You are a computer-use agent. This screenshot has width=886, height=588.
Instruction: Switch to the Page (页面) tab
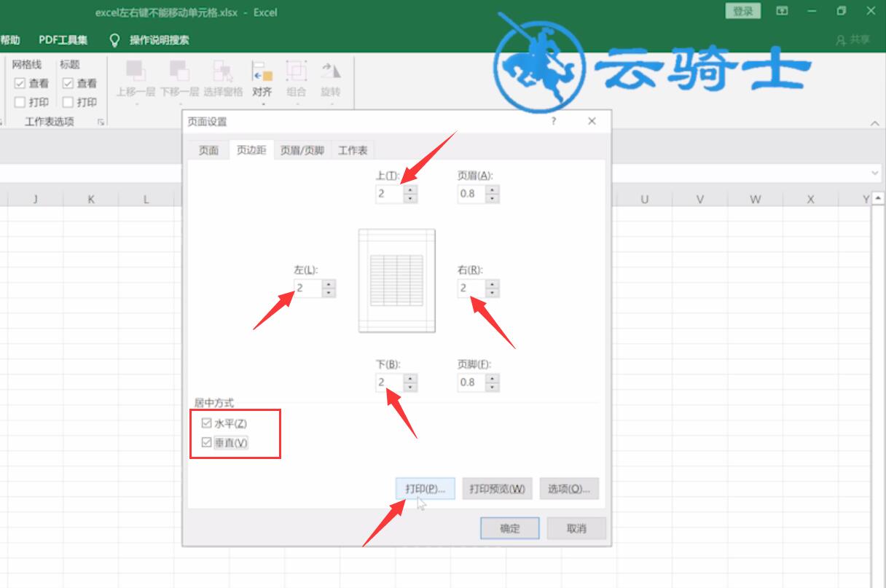tap(208, 150)
